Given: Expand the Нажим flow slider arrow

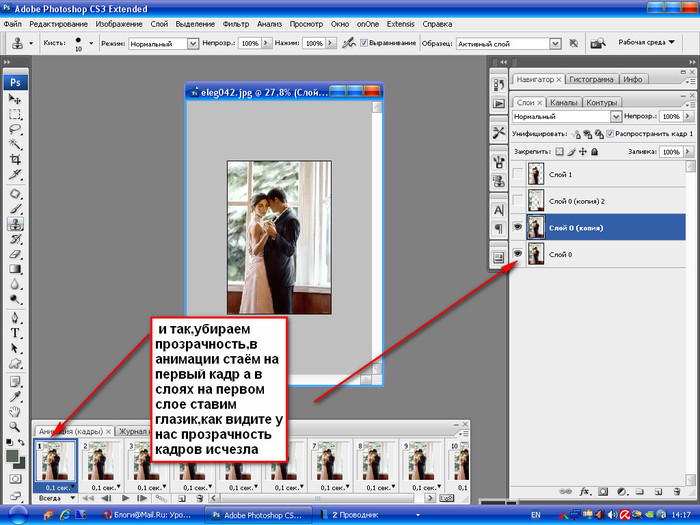Looking at the screenshot, I should (331, 43).
